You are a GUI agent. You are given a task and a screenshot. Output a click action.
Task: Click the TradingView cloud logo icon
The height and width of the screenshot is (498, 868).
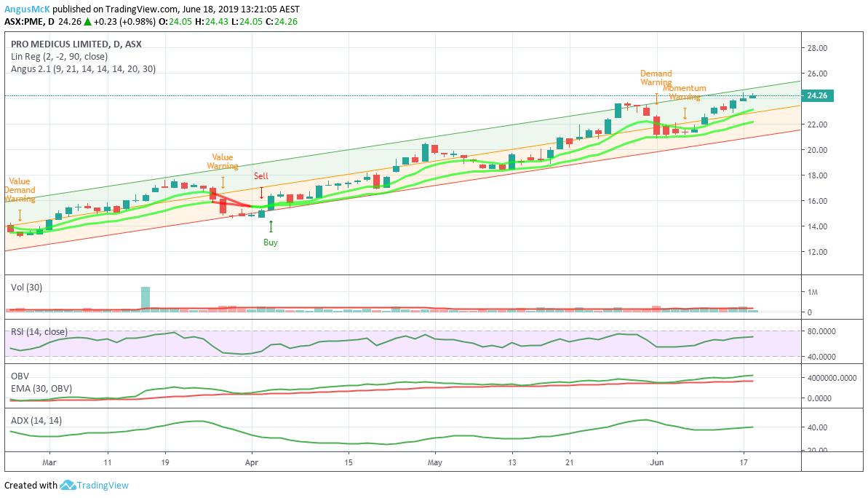[68, 486]
